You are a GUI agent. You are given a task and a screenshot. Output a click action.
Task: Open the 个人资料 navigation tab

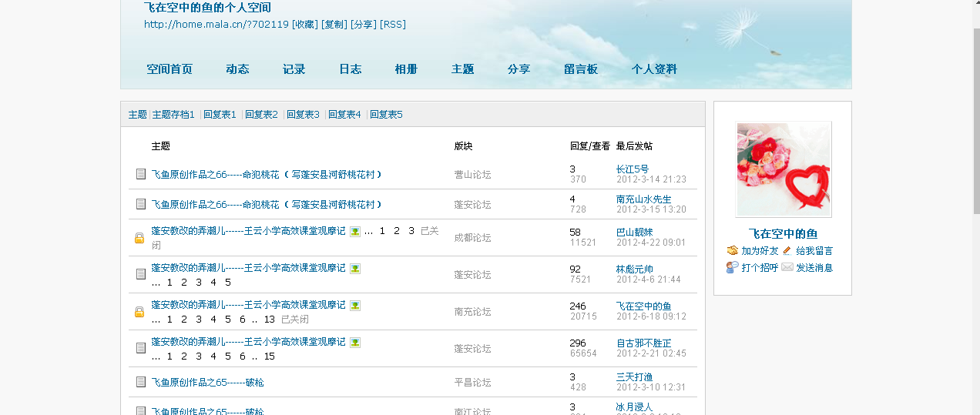tap(654, 69)
